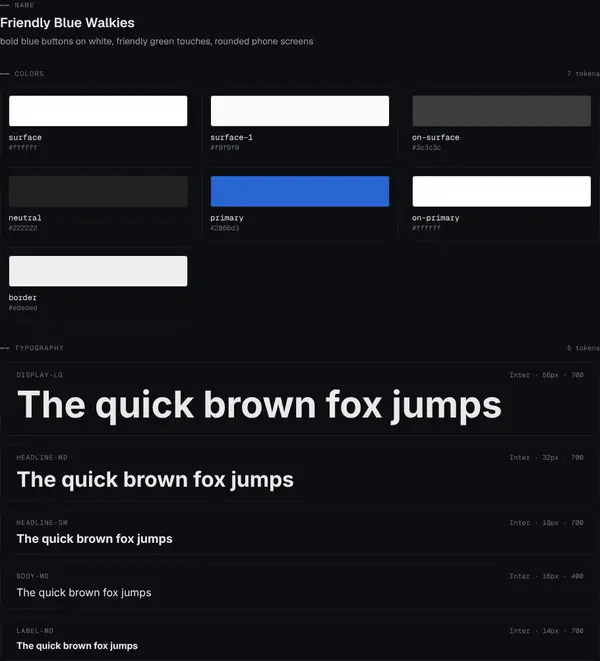Click the display-lg sample sentence
Viewport: 600px width, 661px height.
coord(259,405)
